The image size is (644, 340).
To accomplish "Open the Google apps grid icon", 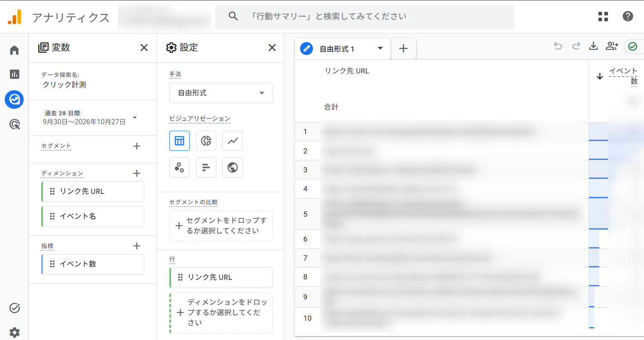I will tap(603, 17).
